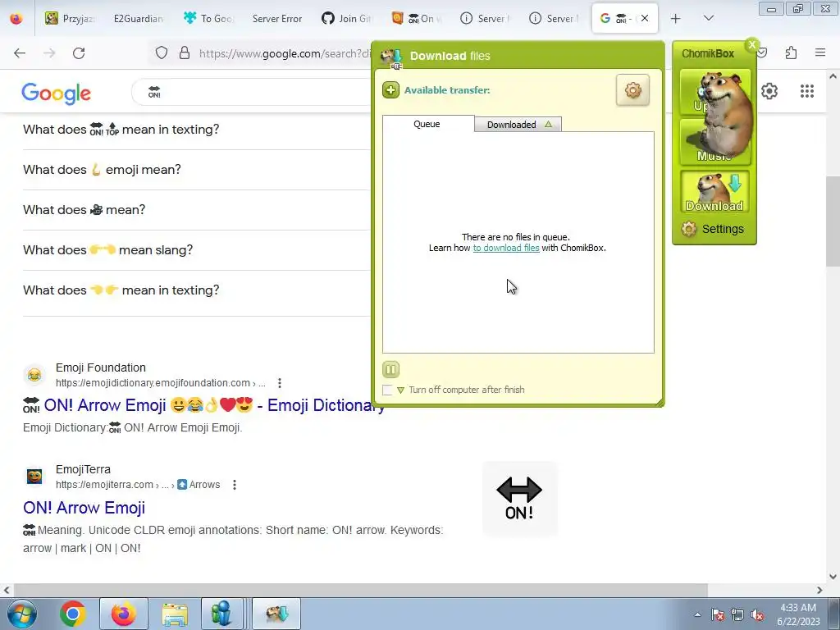Switch to the Join GitHub tab

tap(347, 19)
